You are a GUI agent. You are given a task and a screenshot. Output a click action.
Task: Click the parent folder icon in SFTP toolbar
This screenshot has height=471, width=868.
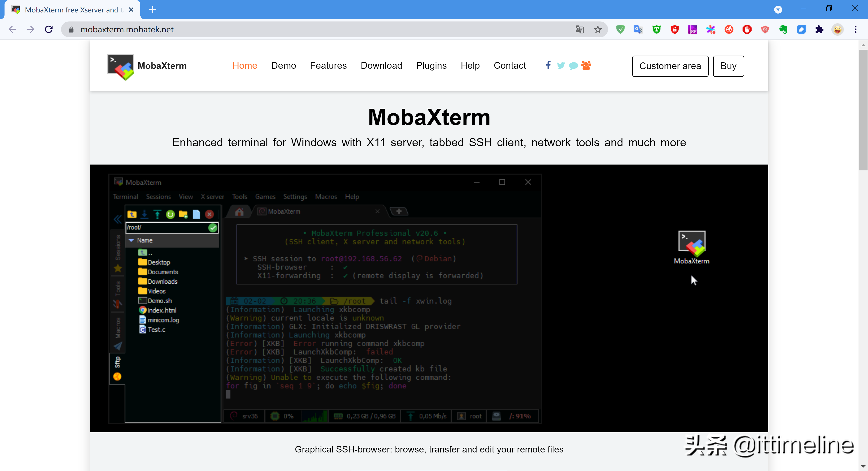(x=132, y=214)
